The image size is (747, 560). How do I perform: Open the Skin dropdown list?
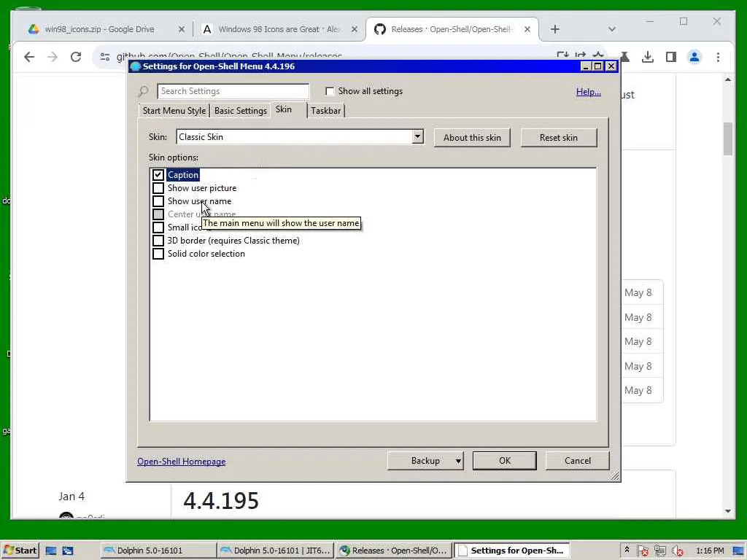tap(417, 137)
